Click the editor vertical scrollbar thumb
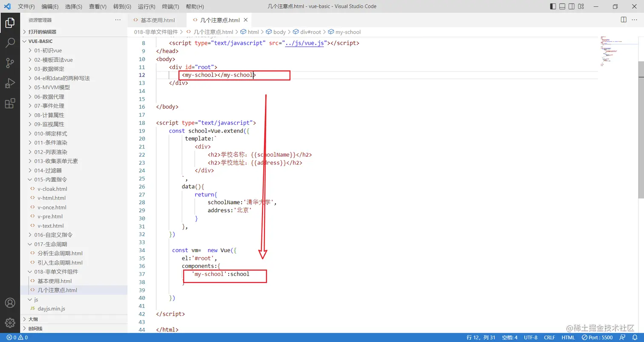This screenshot has width=644, height=342. coord(641,129)
